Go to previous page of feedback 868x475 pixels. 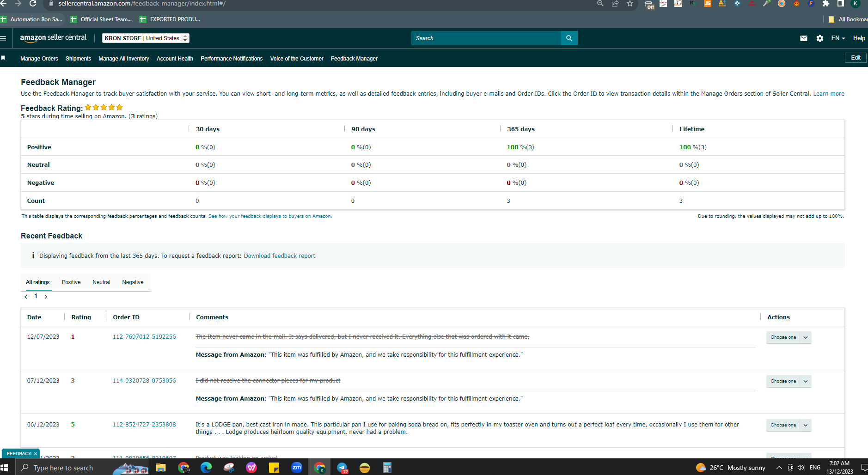(26, 297)
